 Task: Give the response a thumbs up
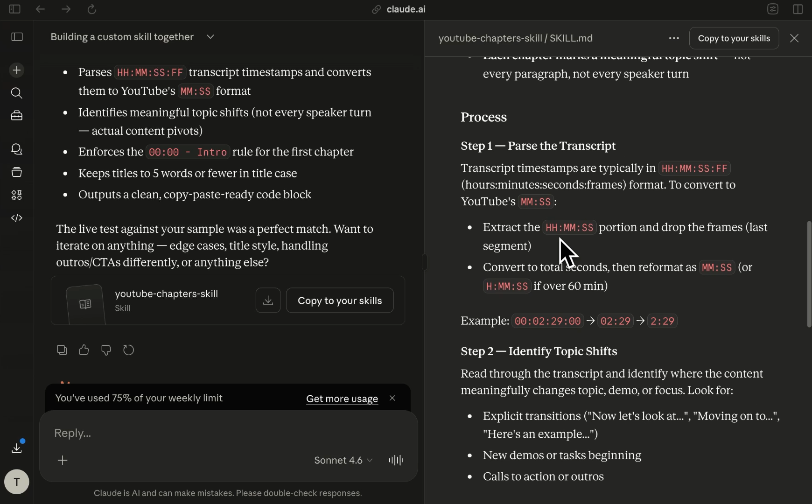point(84,350)
